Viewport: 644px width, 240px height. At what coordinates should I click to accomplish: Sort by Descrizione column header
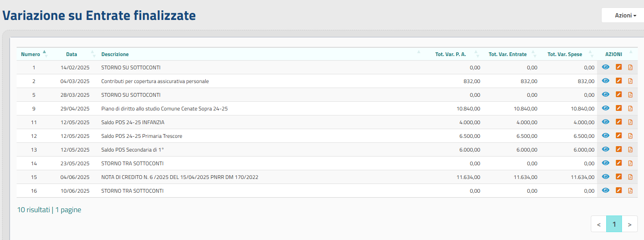[115, 54]
